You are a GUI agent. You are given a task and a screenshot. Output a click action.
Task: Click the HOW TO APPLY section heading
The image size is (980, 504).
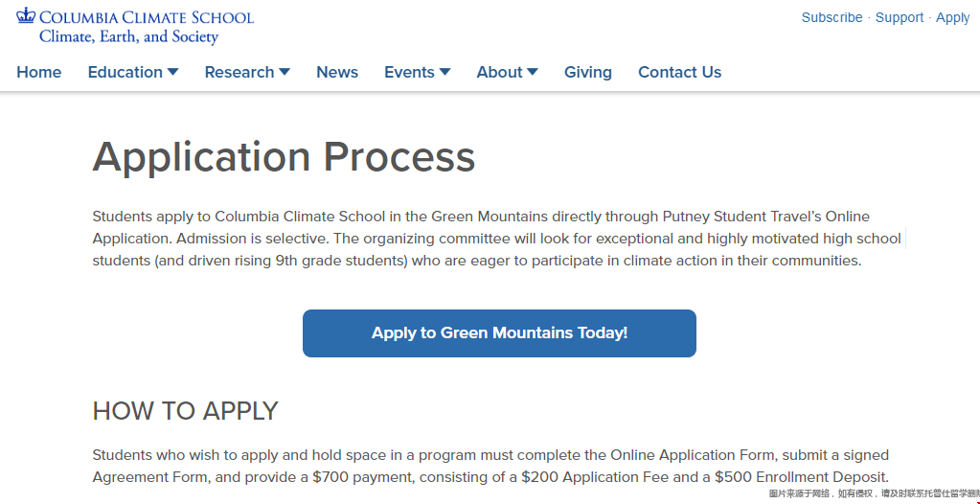pyautogui.click(x=185, y=411)
